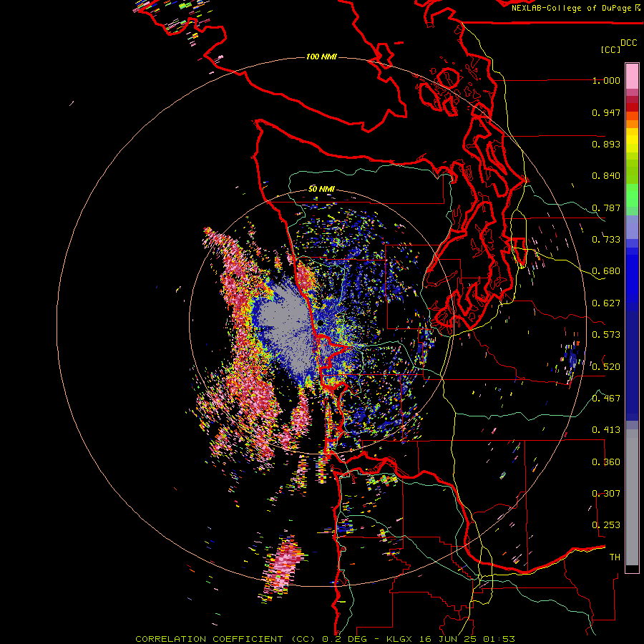The image size is (644, 644).
Task: Click the 0.467 value on the color scale
Action: [606, 399]
